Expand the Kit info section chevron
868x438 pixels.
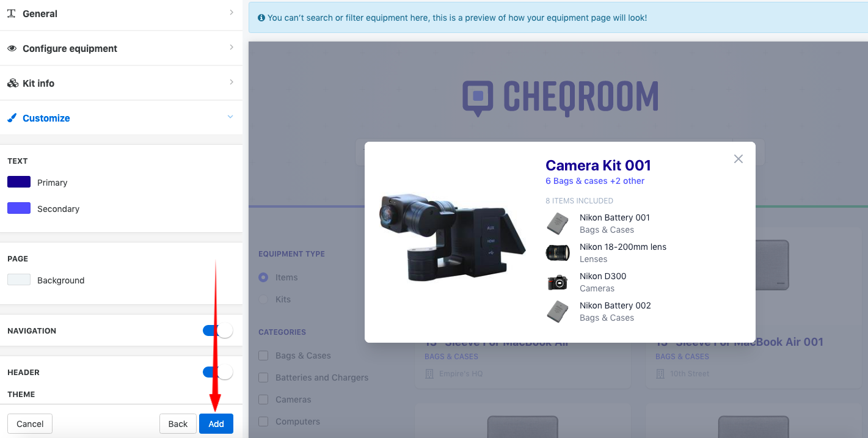231,82
